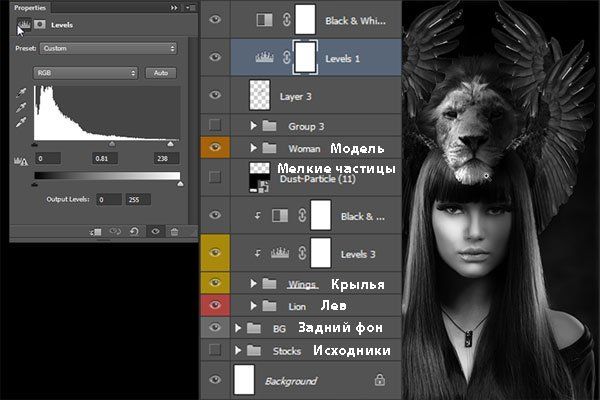
Task: Hide the Layer 3 layer
Action: pos(215,95)
